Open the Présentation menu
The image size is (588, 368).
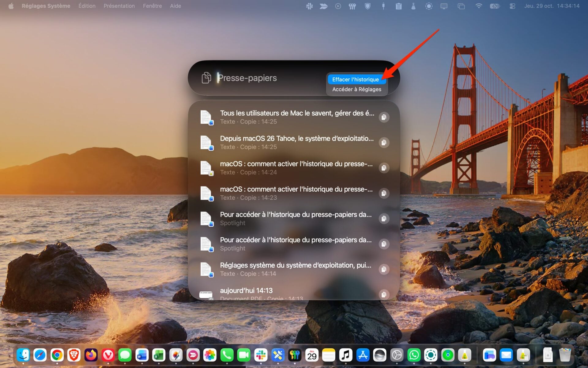coord(119,6)
